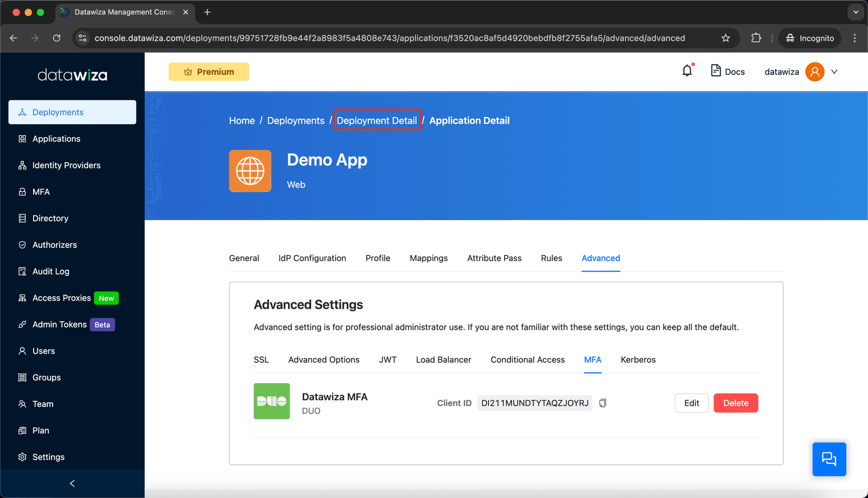
Task: Open the Kerberos sub-tab
Action: pyautogui.click(x=639, y=360)
